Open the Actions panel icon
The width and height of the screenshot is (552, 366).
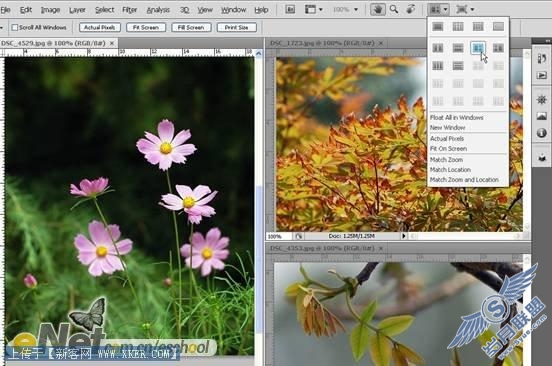(x=541, y=75)
